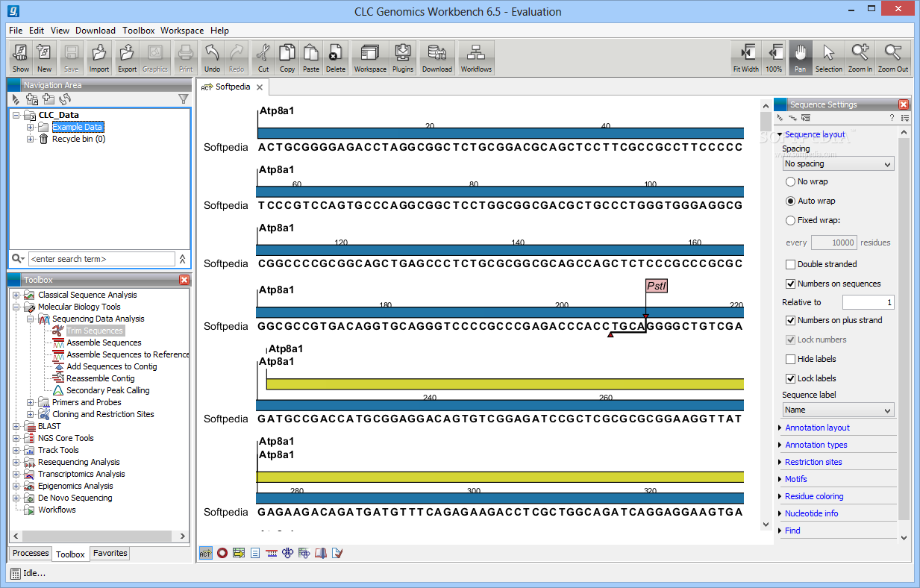Open the Help menu

point(219,31)
